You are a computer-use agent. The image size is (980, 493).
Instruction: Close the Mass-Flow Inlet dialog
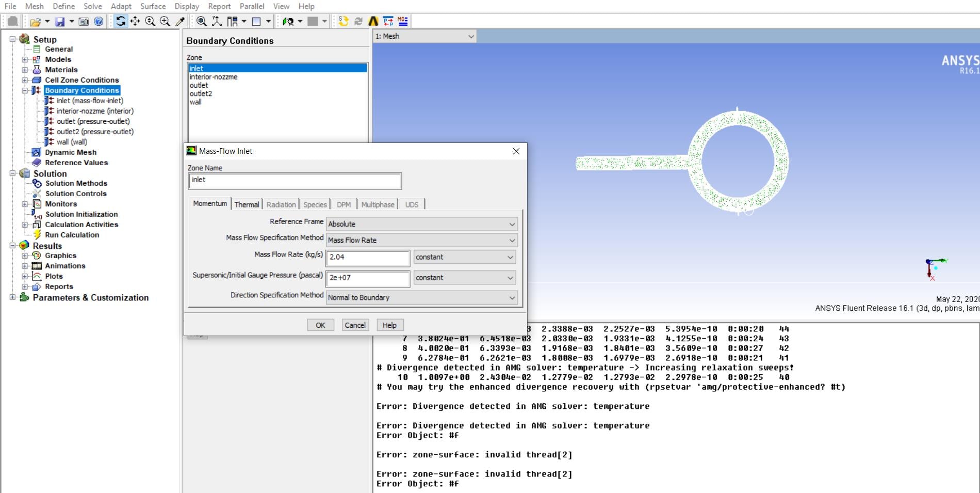516,151
